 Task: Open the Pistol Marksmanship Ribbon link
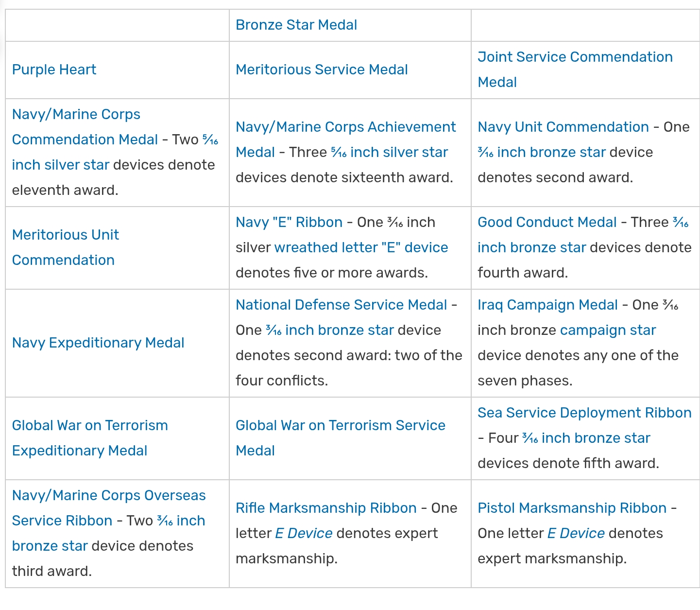tap(572, 508)
